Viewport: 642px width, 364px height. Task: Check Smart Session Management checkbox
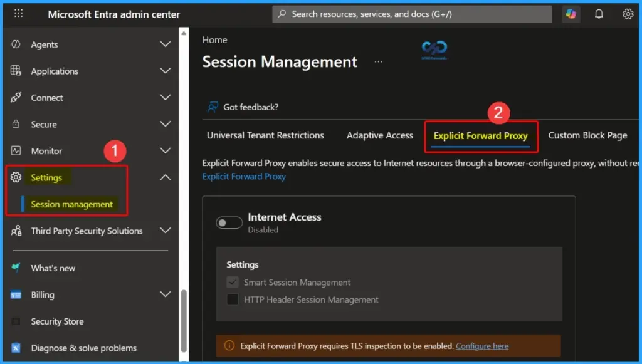tap(233, 282)
